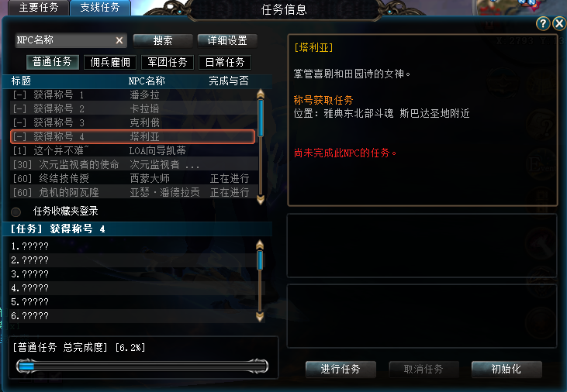Click the 总完成度 progress bar

[143, 366]
